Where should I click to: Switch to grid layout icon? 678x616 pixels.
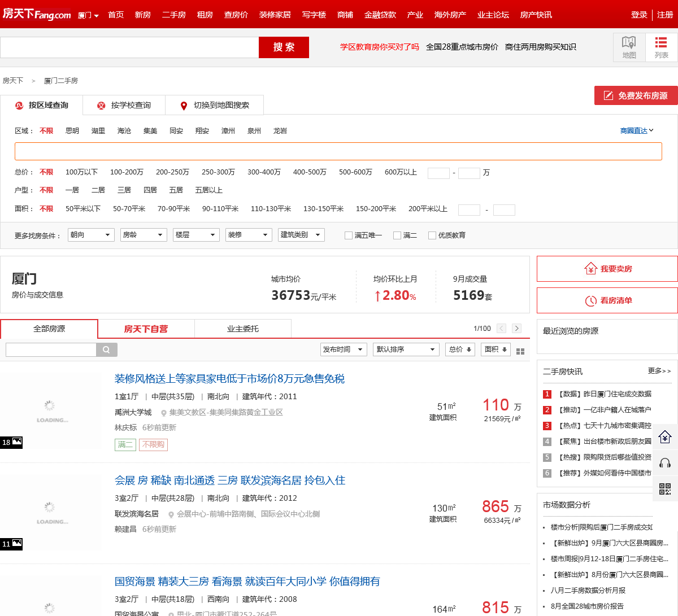click(x=520, y=351)
